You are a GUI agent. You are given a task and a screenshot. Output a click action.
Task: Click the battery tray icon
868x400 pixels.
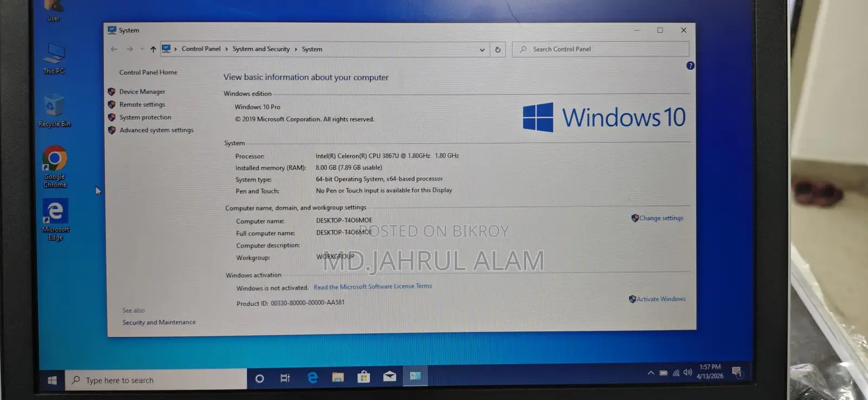(663, 373)
